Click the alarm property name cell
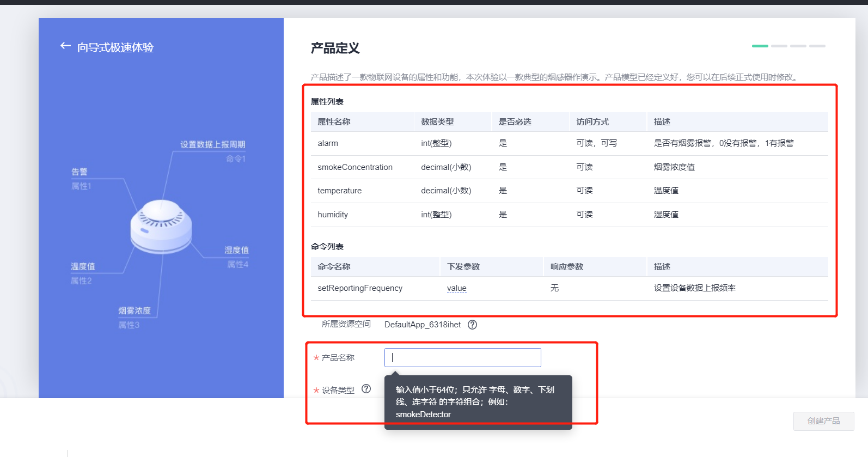This screenshot has width=868, height=457. click(328, 143)
